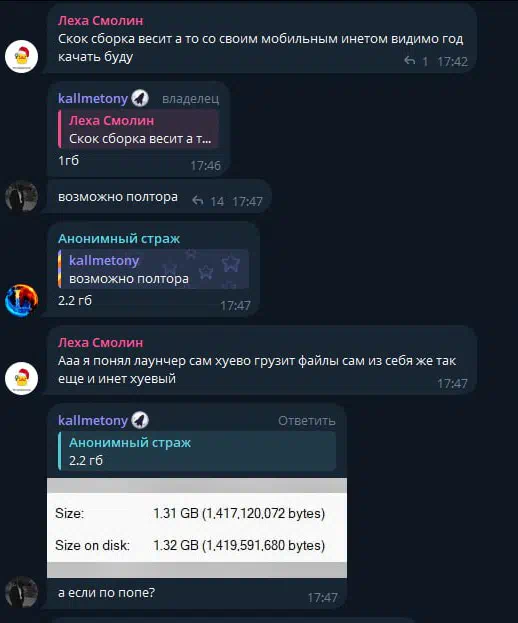Click the Ответить reply button
518x623 pixels.
(x=306, y=420)
